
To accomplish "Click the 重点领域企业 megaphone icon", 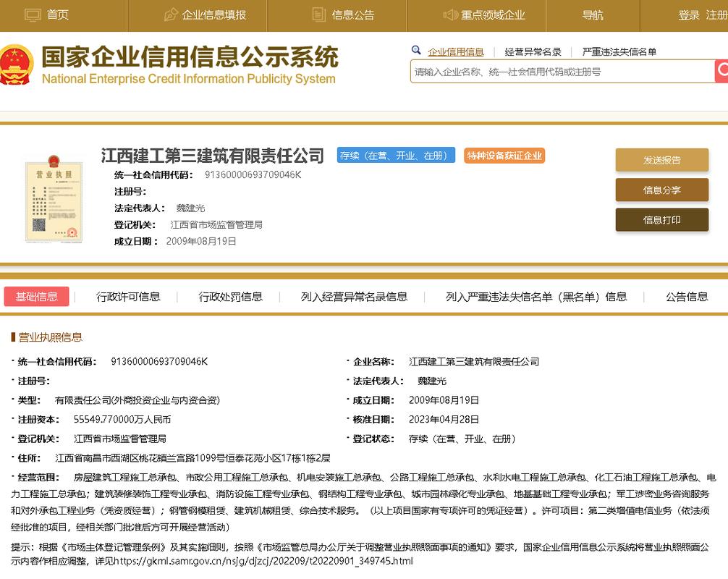I will [x=452, y=14].
